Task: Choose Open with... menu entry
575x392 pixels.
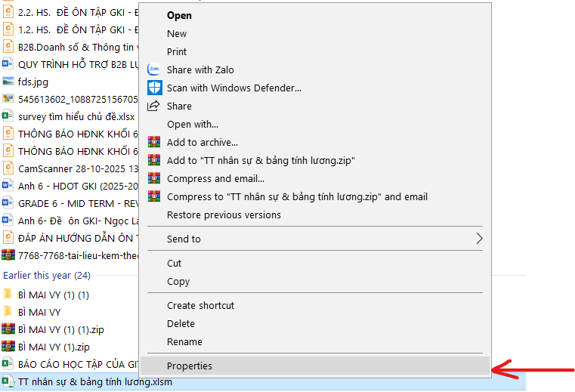Action: pyautogui.click(x=315, y=124)
